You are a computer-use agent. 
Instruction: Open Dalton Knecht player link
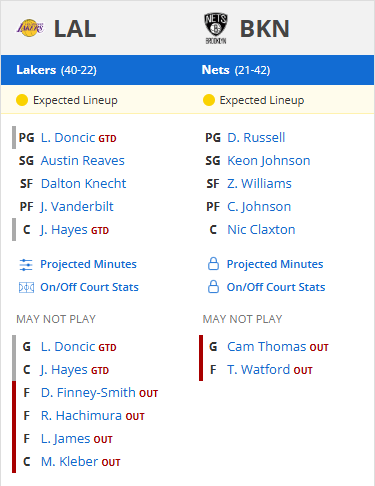[x=83, y=184]
